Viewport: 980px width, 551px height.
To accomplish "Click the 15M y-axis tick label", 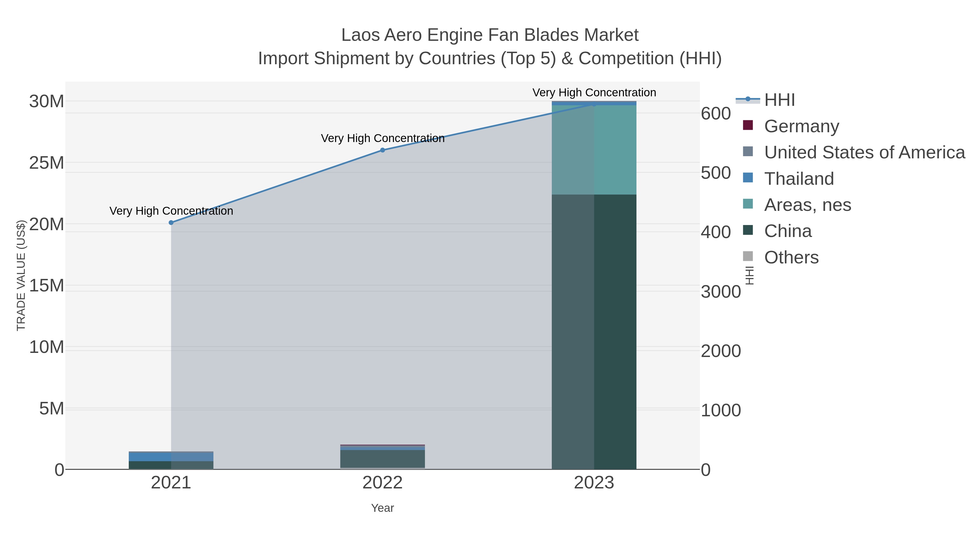I will click(46, 286).
